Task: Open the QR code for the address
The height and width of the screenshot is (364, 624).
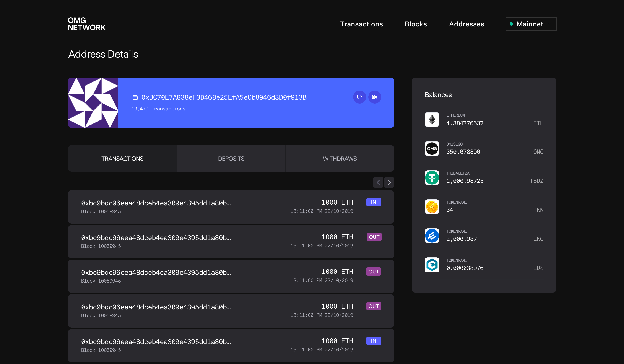Action: click(x=375, y=97)
